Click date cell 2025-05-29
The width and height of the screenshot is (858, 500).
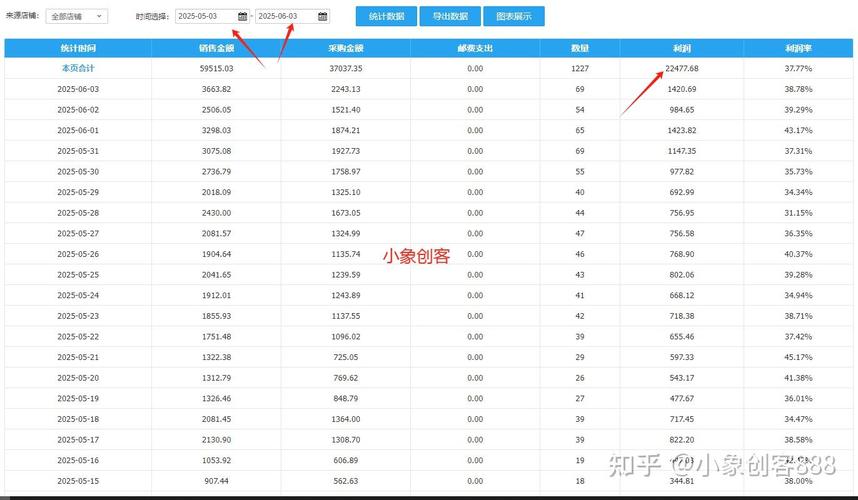pos(78,192)
